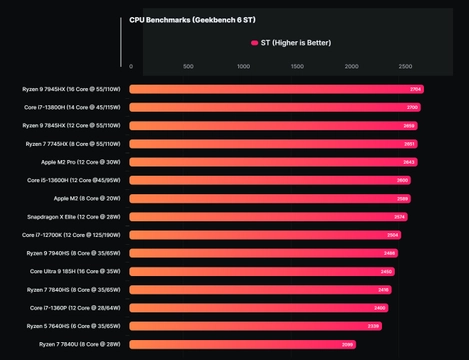Click the Core i7-12700K label
The height and width of the screenshot is (360, 469).
71,235
